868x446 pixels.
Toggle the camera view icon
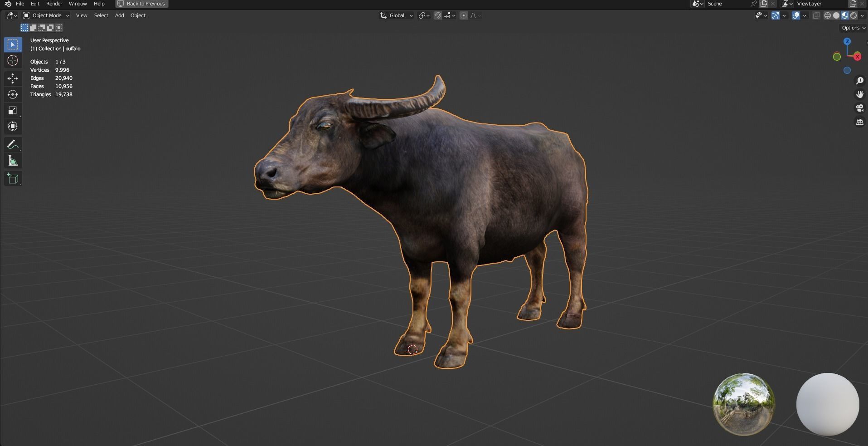[860, 108]
